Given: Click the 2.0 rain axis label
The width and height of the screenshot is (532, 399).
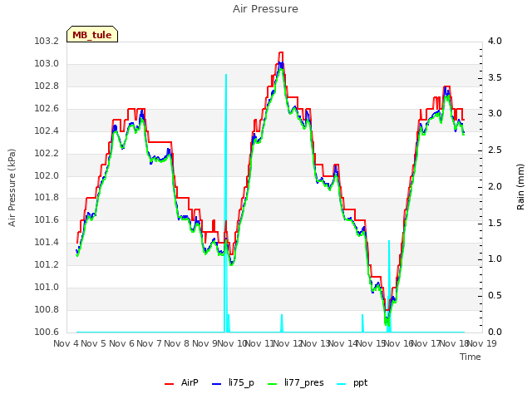Looking at the screenshot, I should (495, 186).
